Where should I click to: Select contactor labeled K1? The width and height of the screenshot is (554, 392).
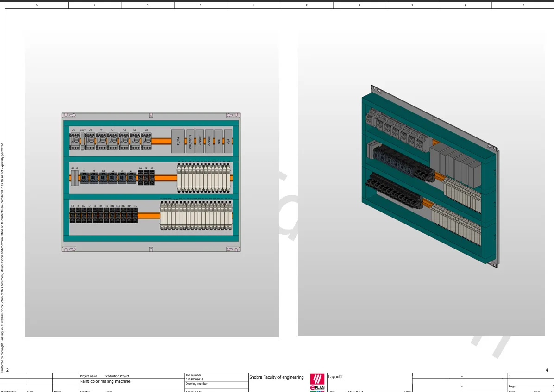coord(84,178)
